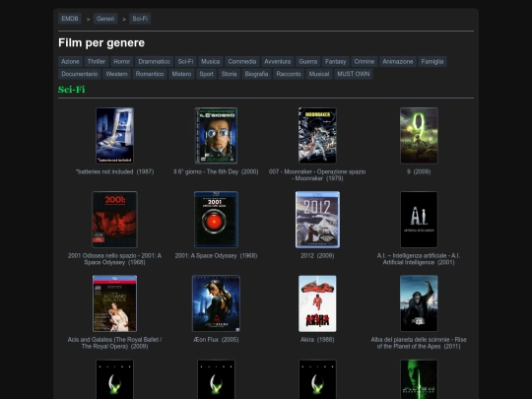Open the EMDB breadcrumb link

coord(70,19)
